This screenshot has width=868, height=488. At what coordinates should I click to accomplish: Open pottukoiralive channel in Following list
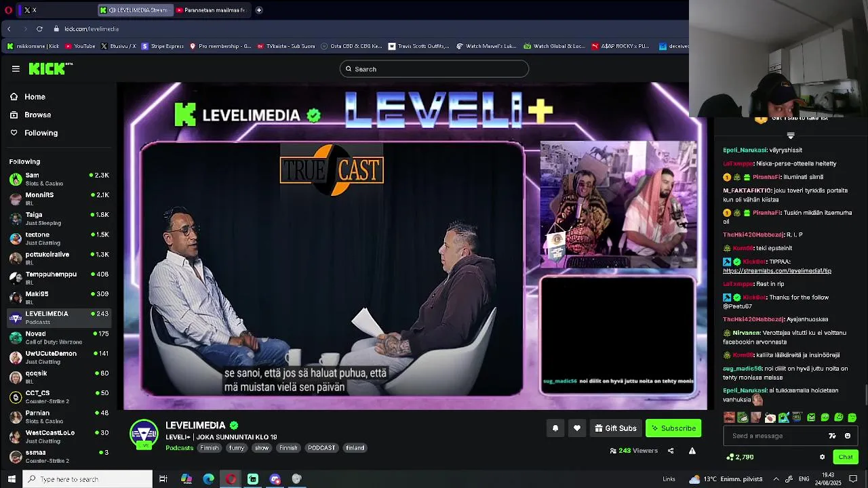58,258
